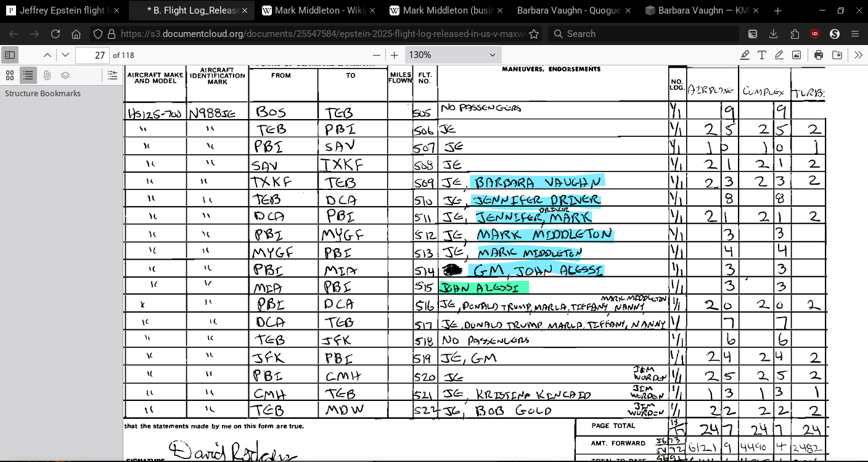
Task: Switch to Barbara Vaughn - Quogue tab
Action: pyautogui.click(x=575, y=10)
